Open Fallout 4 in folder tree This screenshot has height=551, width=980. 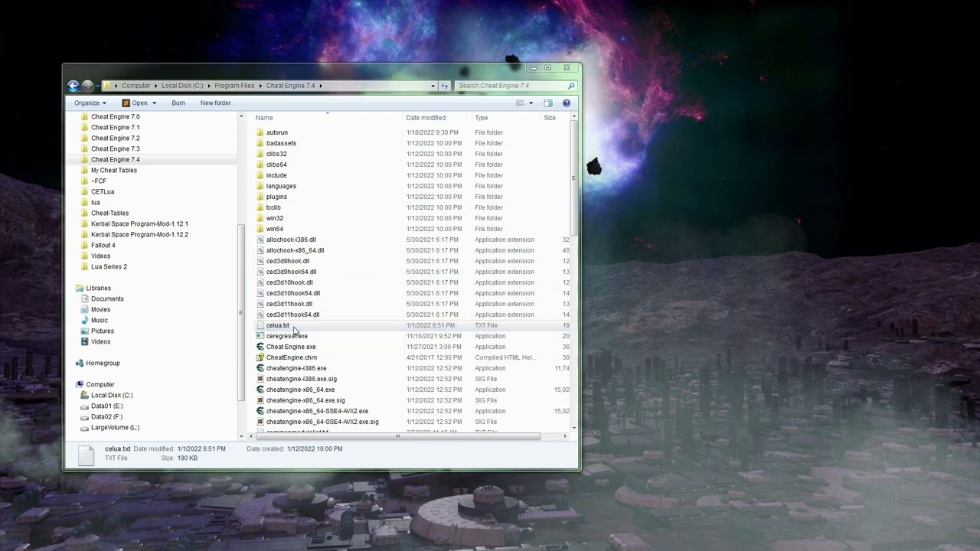tap(103, 245)
